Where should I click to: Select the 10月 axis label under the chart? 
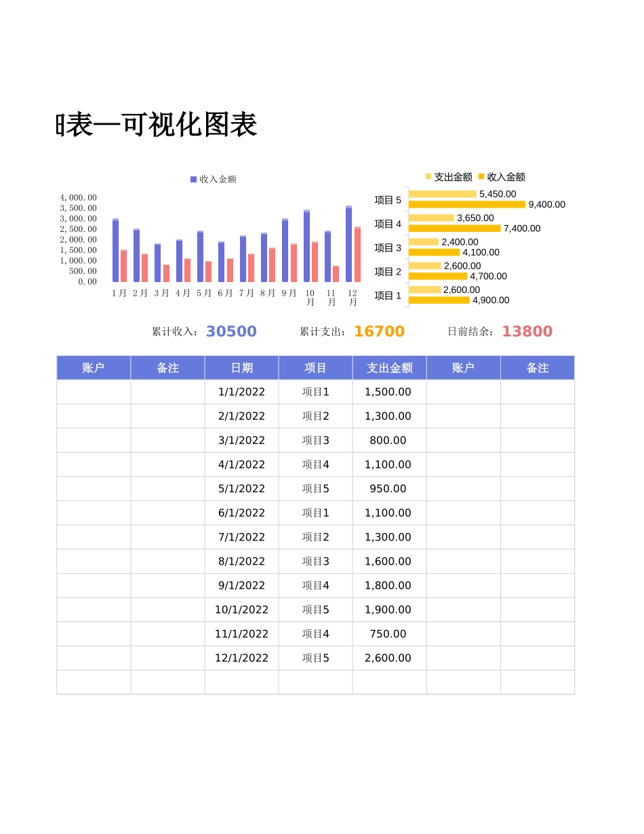pos(309,296)
